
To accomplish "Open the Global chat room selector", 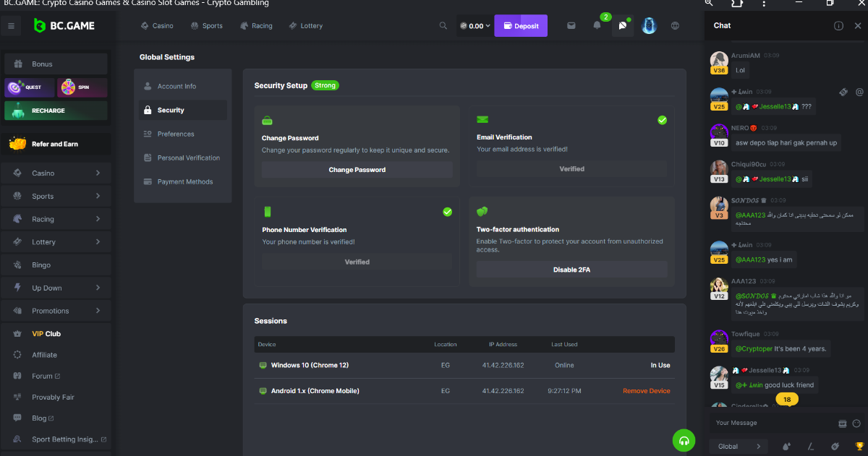I will (x=738, y=447).
